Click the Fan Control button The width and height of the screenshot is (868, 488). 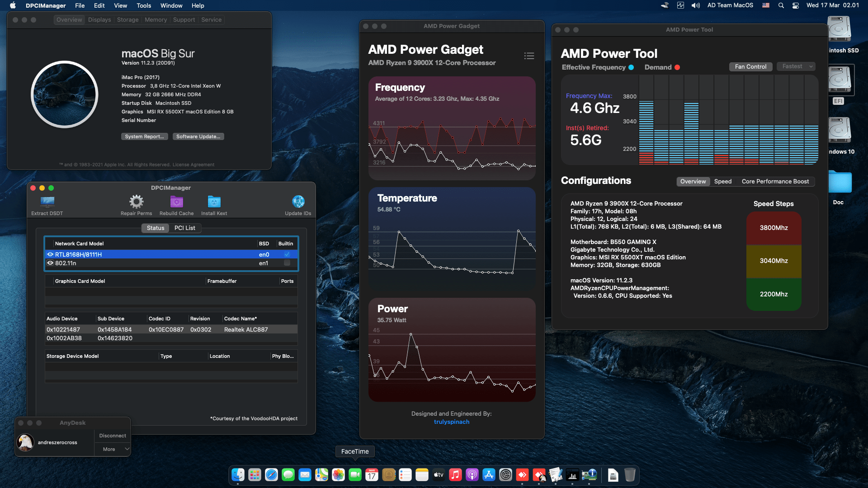750,66
